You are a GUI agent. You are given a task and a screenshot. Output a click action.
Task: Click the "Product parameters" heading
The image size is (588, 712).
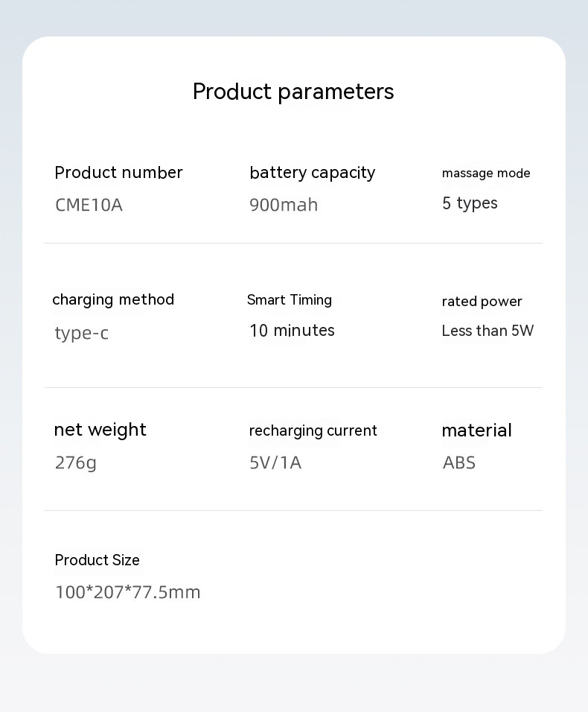point(293,92)
